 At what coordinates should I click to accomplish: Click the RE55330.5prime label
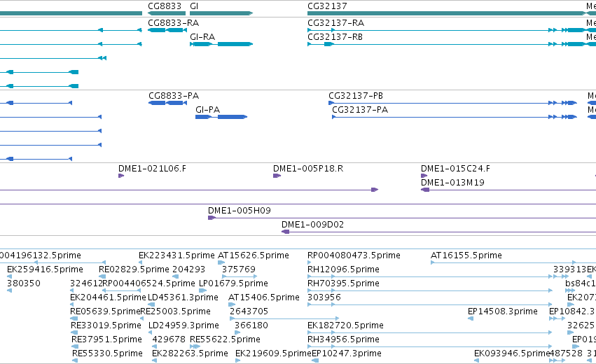[x=107, y=353]
